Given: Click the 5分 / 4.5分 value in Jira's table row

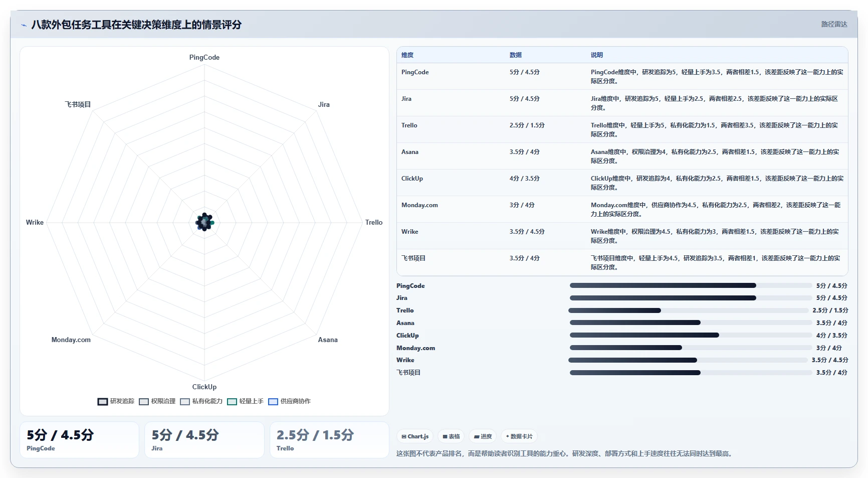Looking at the screenshot, I should [524, 99].
